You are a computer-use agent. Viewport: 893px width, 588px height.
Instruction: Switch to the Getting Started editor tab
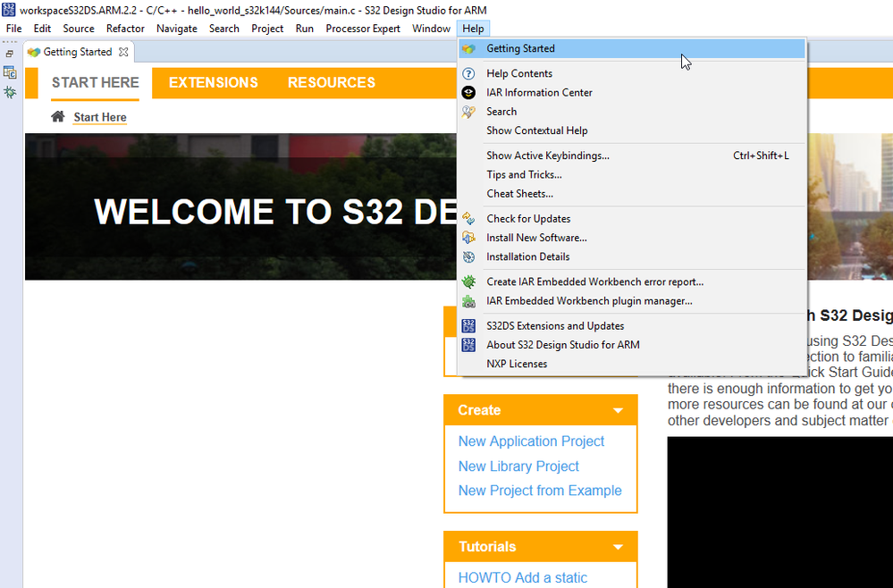point(78,52)
